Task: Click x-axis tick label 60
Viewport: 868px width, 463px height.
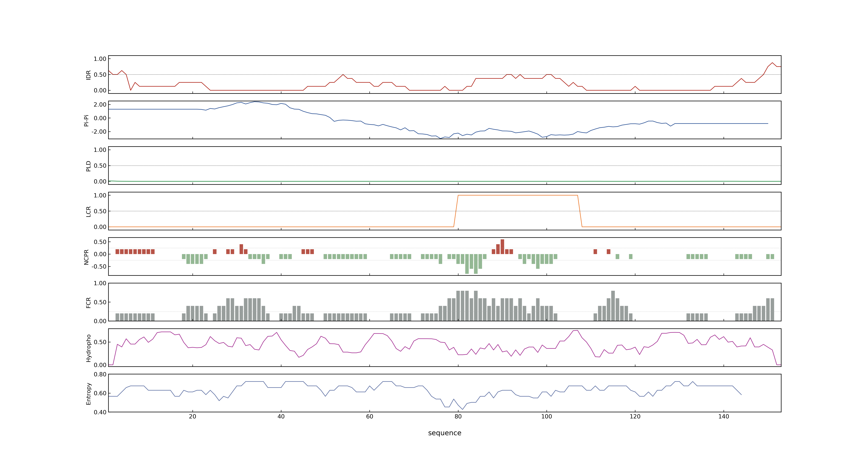Action: click(x=370, y=416)
